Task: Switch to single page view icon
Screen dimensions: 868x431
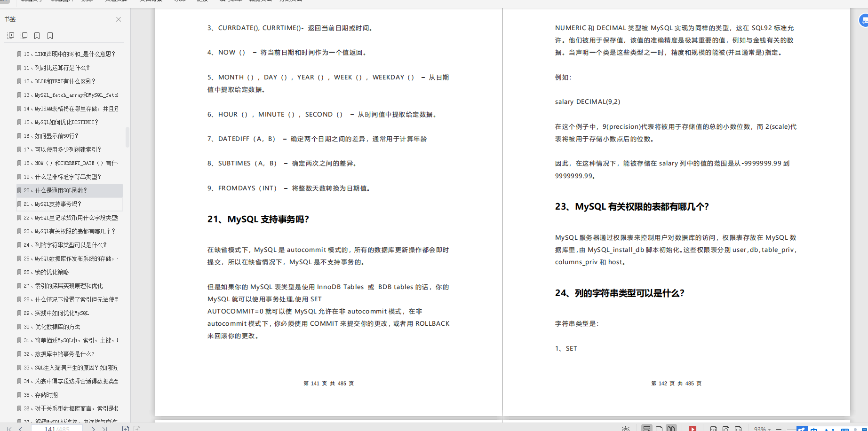Action: click(x=659, y=428)
